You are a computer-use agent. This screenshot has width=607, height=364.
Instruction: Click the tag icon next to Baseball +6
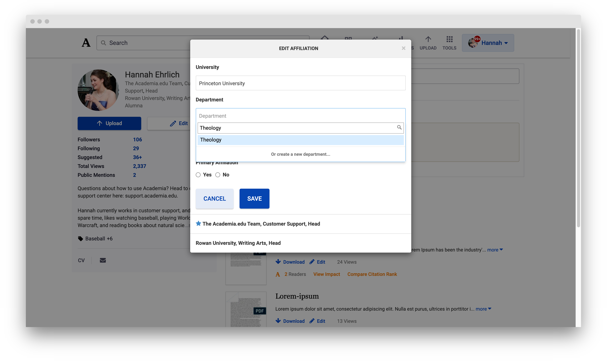pos(80,238)
